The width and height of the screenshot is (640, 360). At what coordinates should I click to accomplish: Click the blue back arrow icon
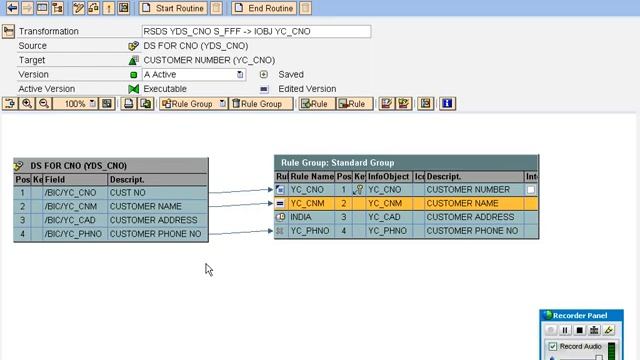tap(12, 8)
